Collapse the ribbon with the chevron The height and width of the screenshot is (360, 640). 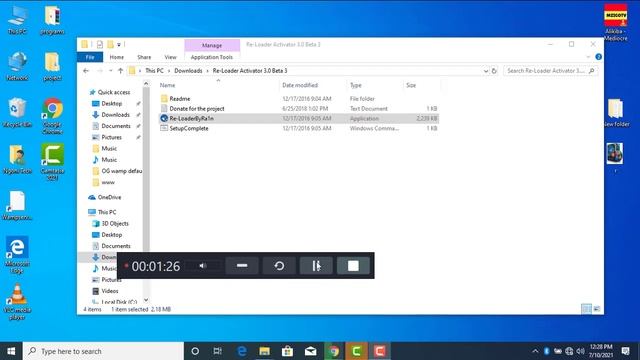coord(588,57)
